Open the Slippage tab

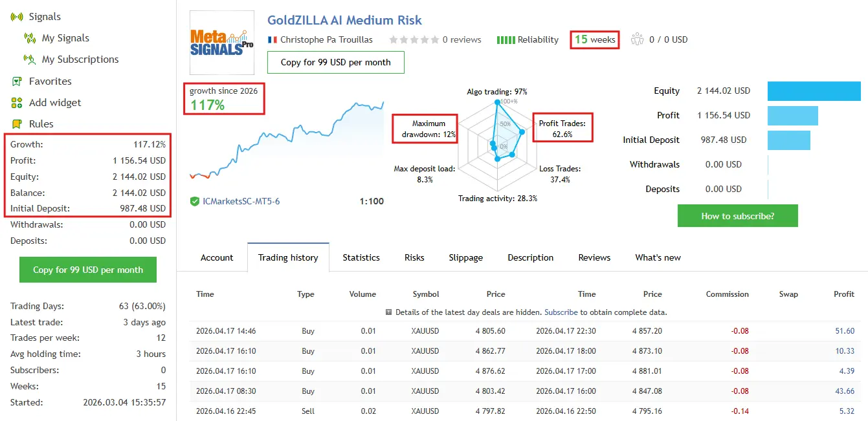[x=466, y=257]
